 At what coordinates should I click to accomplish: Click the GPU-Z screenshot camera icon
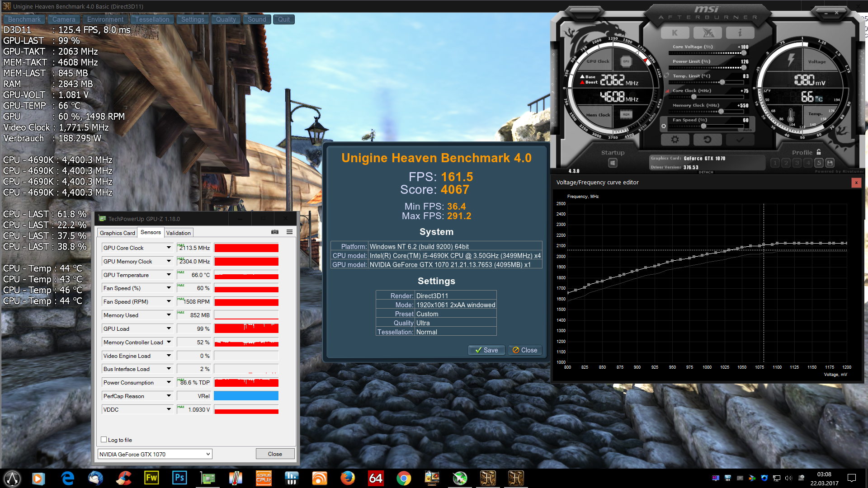(x=274, y=232)
